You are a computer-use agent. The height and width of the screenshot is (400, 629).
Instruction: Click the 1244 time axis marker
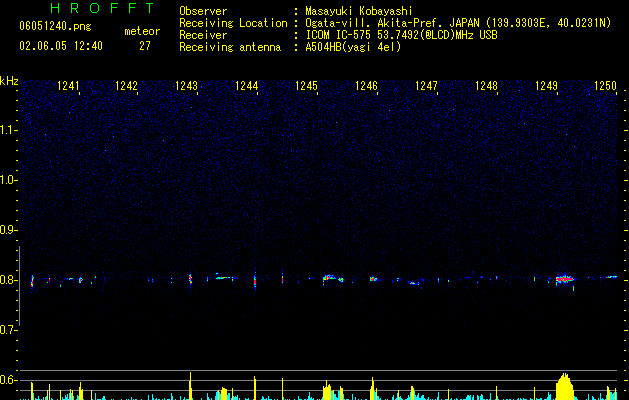click(247, 86)
